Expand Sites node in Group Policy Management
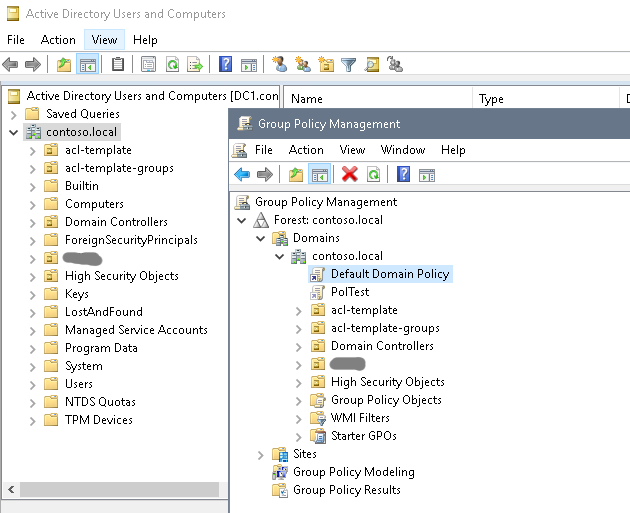630x513 pixels. tap(260, 455)
